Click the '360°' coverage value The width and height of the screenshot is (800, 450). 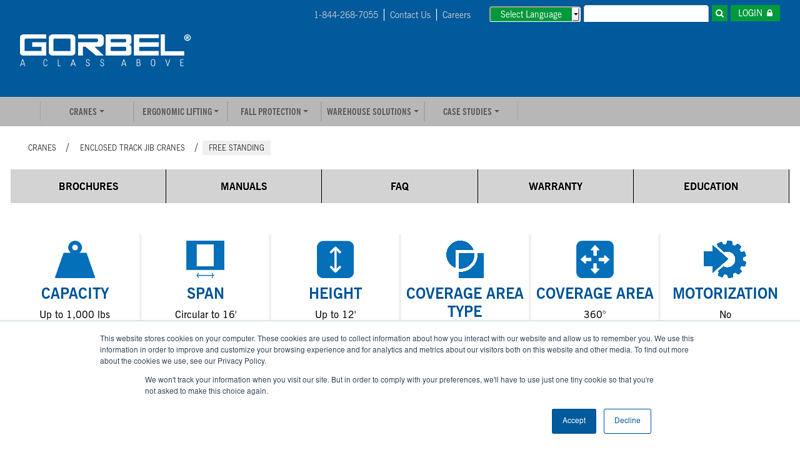coord(595,314)
